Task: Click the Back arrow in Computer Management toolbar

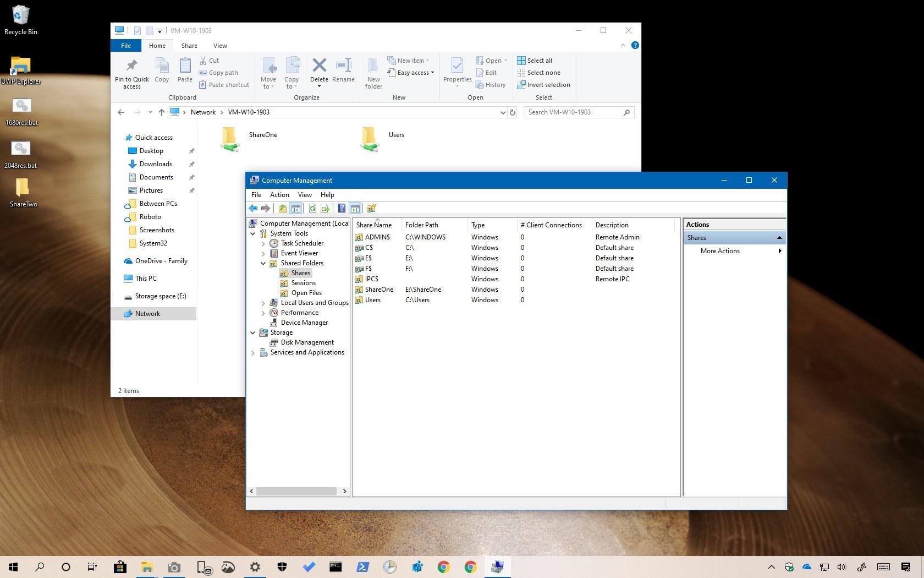Action: tap(253, 208)
